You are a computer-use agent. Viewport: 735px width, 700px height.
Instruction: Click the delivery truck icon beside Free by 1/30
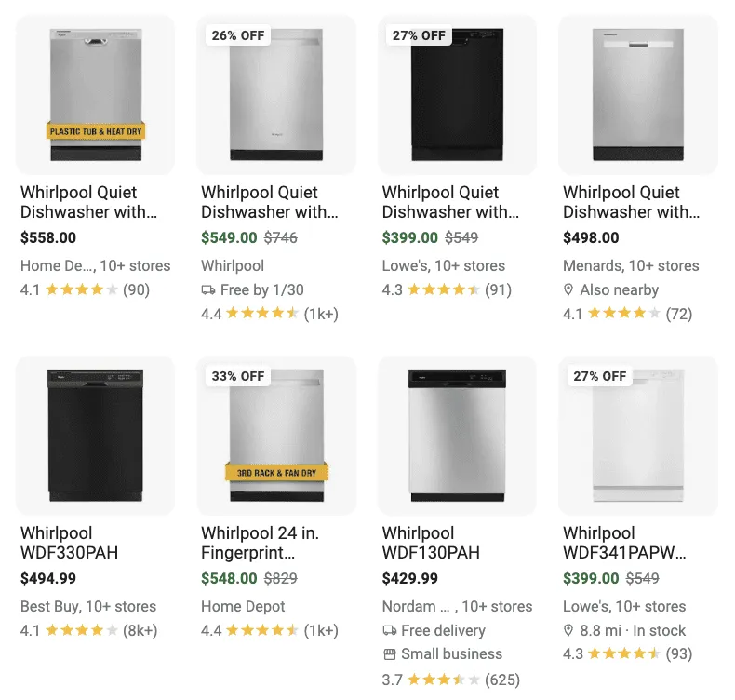pyautogui.click(x=208, y=290)
